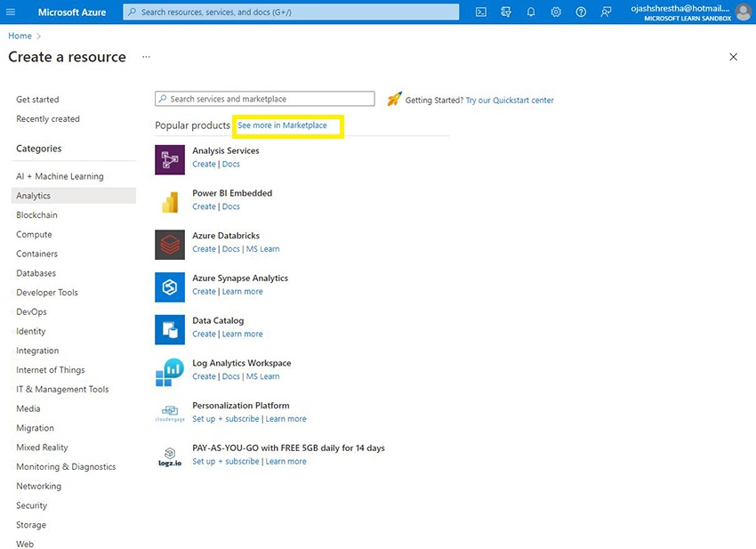The width and height of the screenshot is (756, 549).
Task: Click Set up + subscribe for Personalization Platform
Action: (226, 419)
